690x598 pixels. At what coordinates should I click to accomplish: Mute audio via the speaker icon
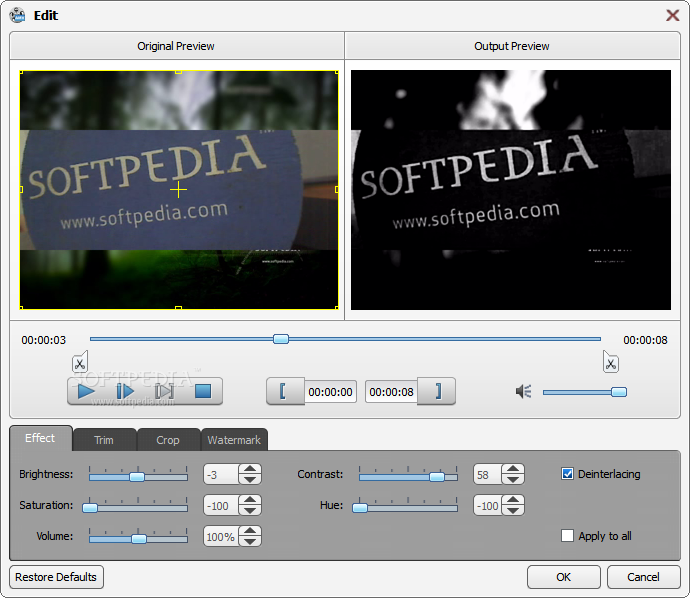[524, 391]
